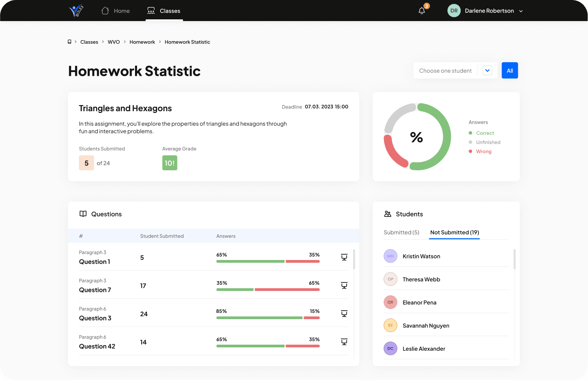Switch to the Not Submitted (19) tab
Screen dimensions: 588x380
[455, 232]
